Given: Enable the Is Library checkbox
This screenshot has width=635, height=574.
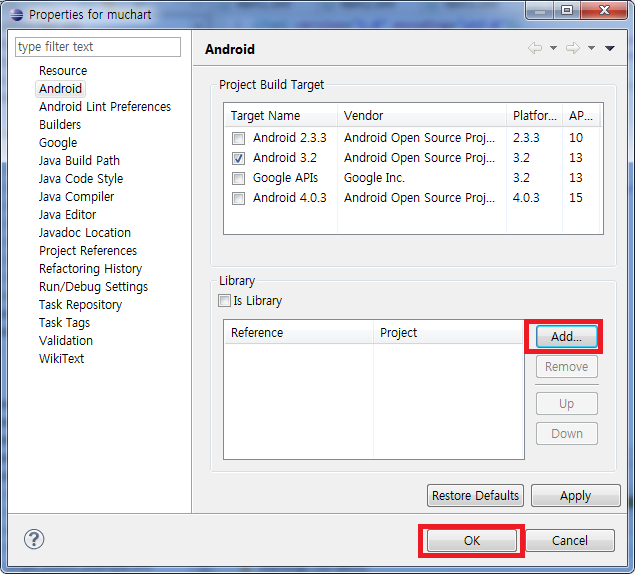Looking at the screenshot, I should pos(224,301).
